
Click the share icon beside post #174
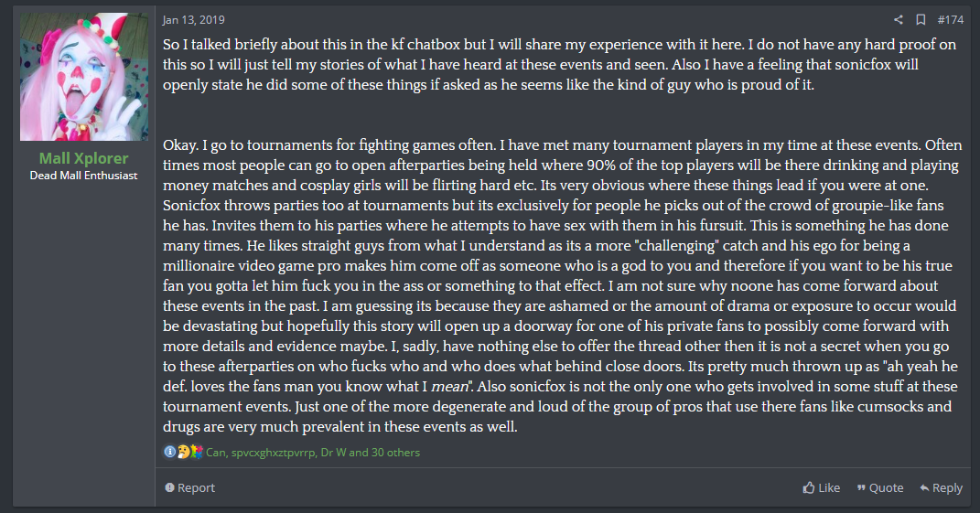click(x=899, y=20)
